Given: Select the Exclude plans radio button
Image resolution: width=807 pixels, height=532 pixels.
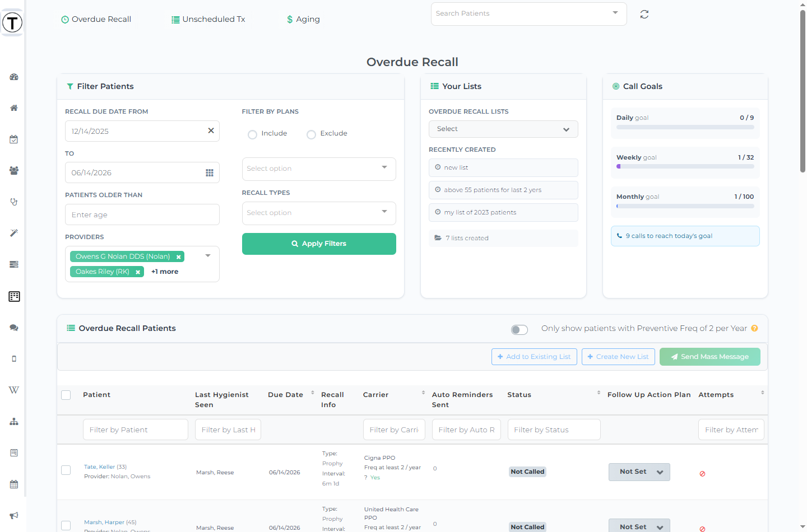Looking at the screenshot, I should point(311,134).
